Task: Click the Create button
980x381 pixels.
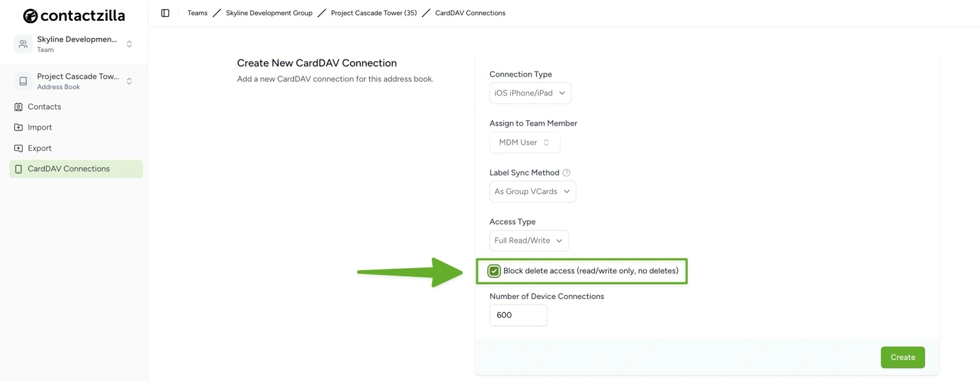Action: [x=902, y=357]
